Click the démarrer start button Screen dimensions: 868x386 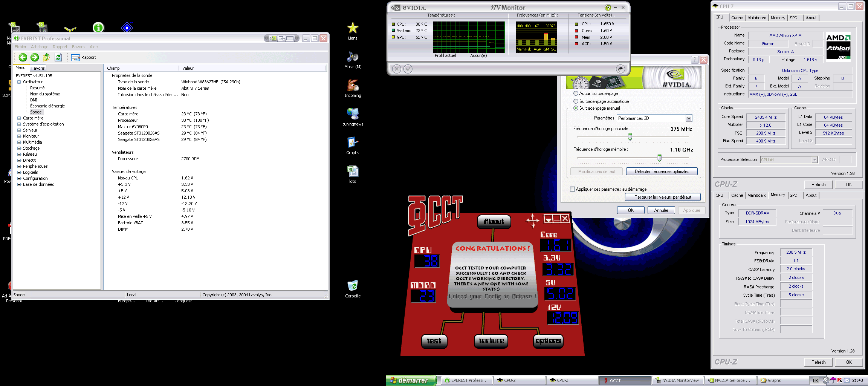(x=411, y=380)
